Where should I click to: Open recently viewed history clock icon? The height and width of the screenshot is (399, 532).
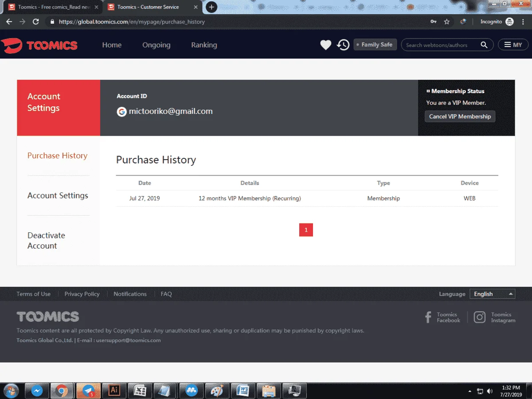(343, 45)
